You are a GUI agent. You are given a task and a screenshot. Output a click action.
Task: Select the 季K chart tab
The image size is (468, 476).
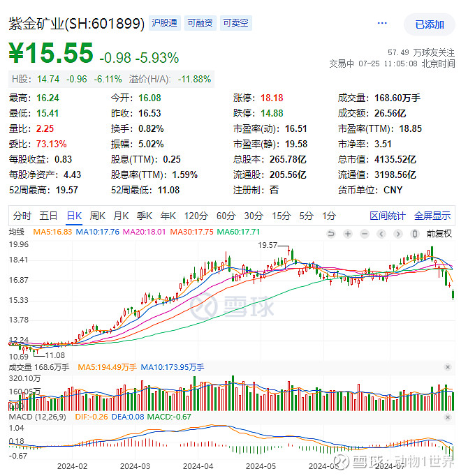point(145,216)
